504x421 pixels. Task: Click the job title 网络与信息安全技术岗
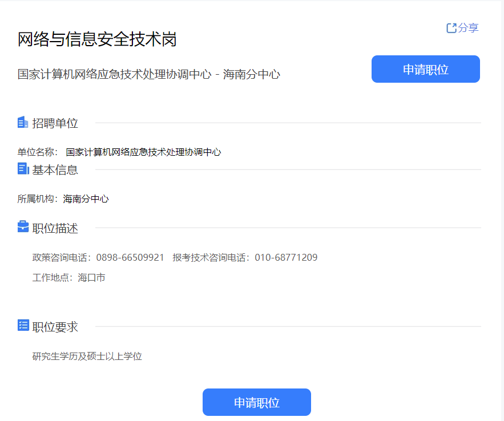point(97,39)
